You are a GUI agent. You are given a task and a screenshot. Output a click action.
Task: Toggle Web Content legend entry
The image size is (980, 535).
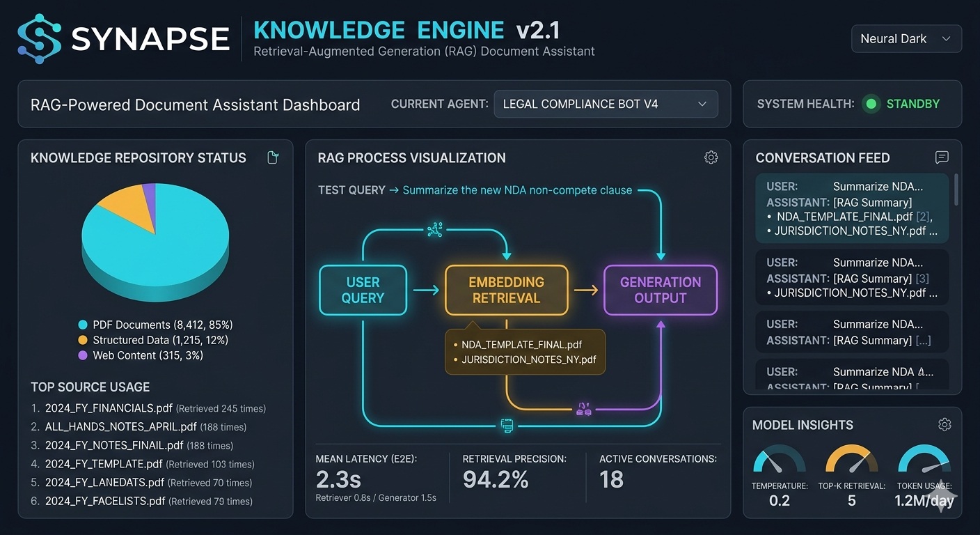(141, 355)
